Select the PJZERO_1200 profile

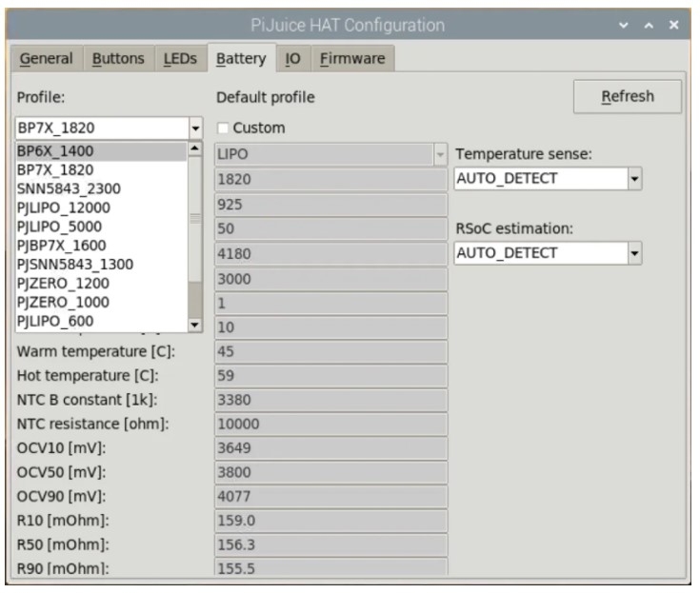[101, 284]
